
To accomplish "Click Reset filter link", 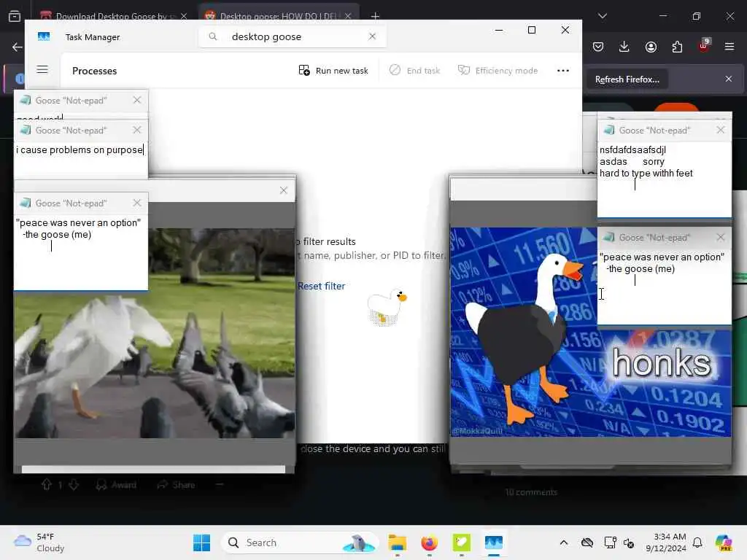I will pyautogui.click(x=321, y=286).
